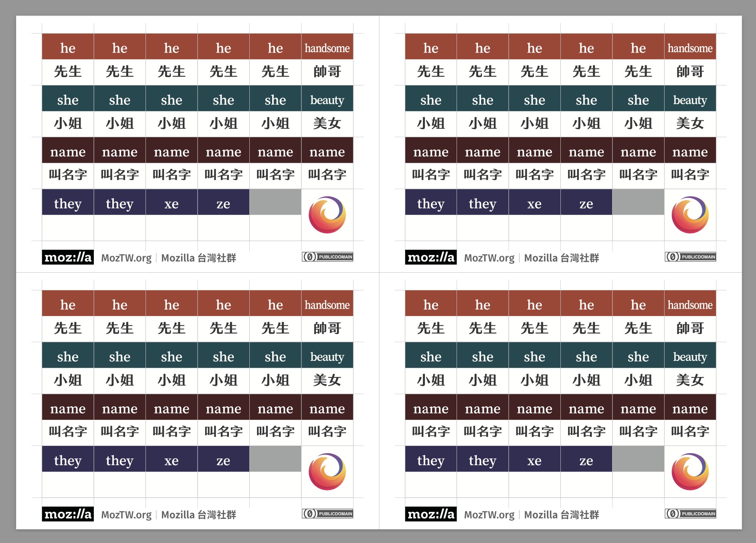Click the MozTW.org text in the bottom-right card

489,515
